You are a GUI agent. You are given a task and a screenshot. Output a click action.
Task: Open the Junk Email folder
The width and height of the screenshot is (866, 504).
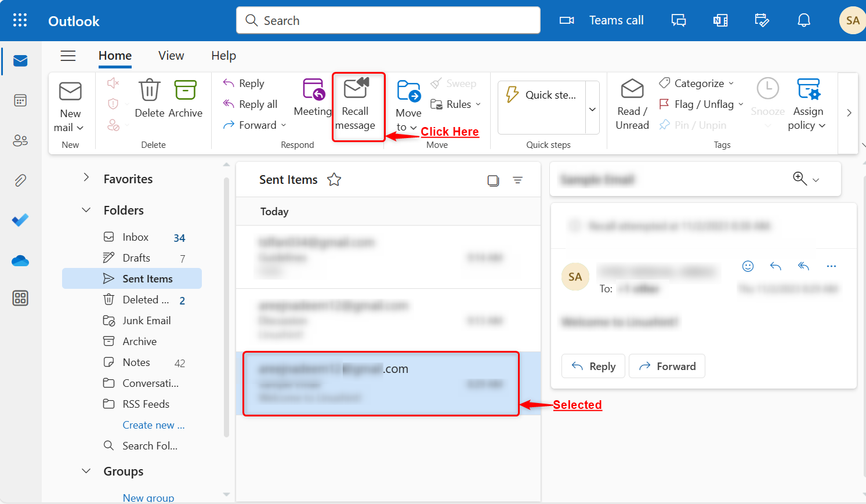tap(132, 321)
